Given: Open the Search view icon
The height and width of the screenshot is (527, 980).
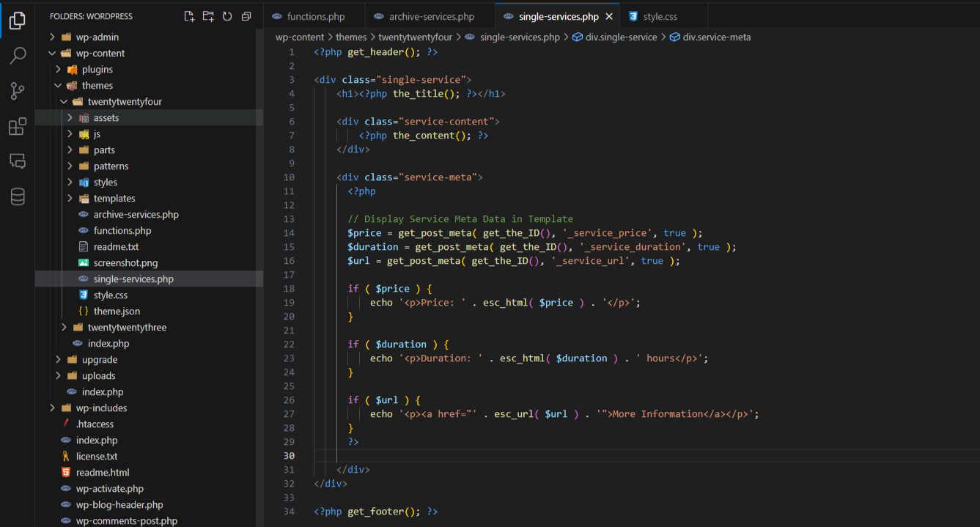Looking at the screenshot, I should tap(18, 56).
